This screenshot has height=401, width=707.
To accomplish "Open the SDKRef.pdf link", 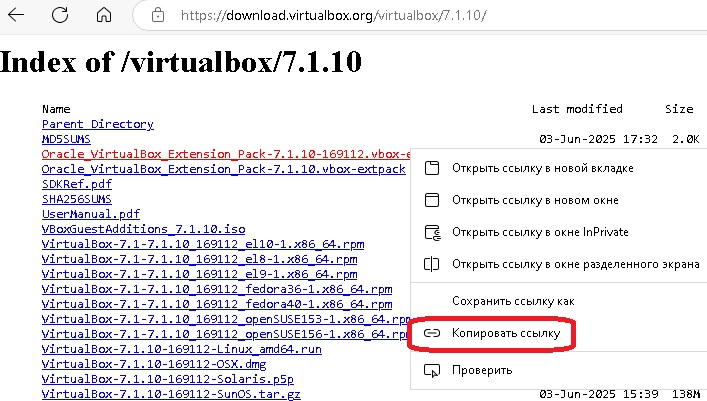I will [x=76, y=184].
